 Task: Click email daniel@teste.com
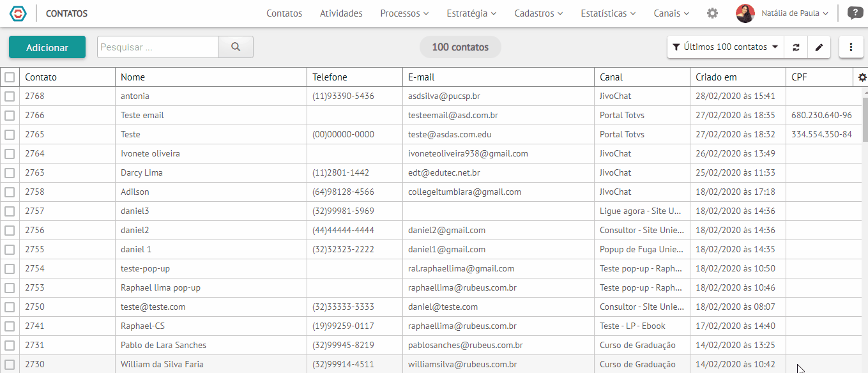[443, 307]
